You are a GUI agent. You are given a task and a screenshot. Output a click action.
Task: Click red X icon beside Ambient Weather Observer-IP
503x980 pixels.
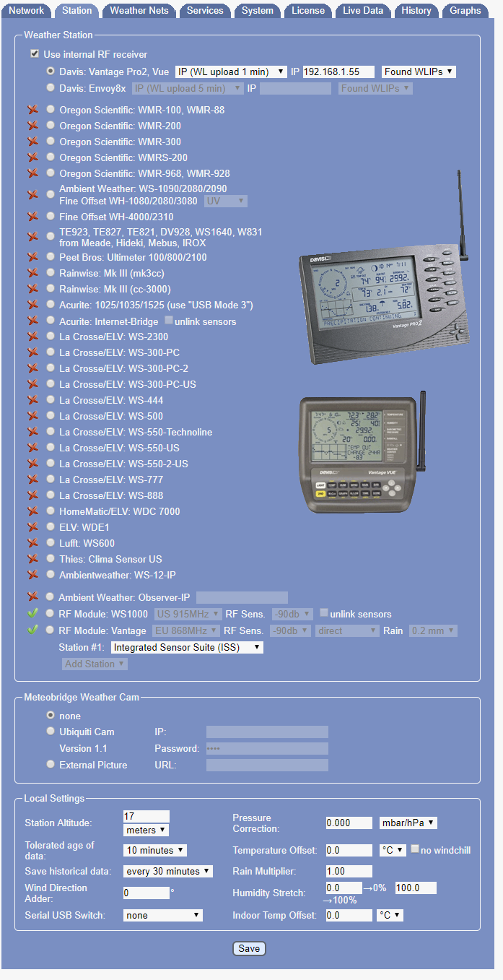tap(32, 597)
